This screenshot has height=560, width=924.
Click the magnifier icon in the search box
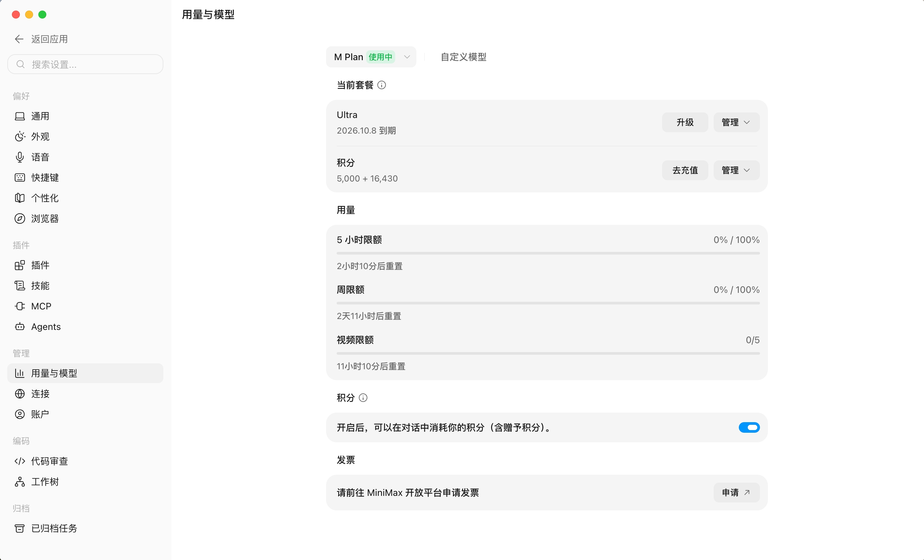pyautogui.click(x=21, y=64)
